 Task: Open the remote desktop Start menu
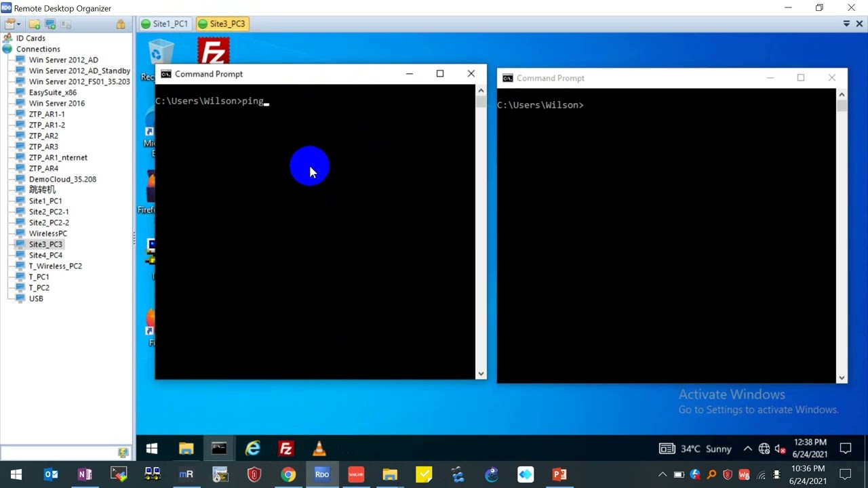click(x=152, y=449)
